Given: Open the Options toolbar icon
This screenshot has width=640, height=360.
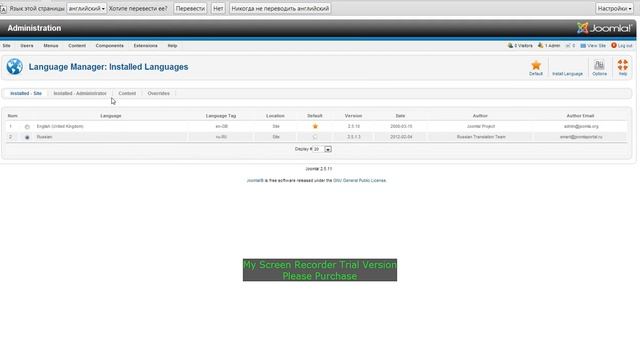Looking at the screenshot, I should pyautogui.click(x=599, y=65).
